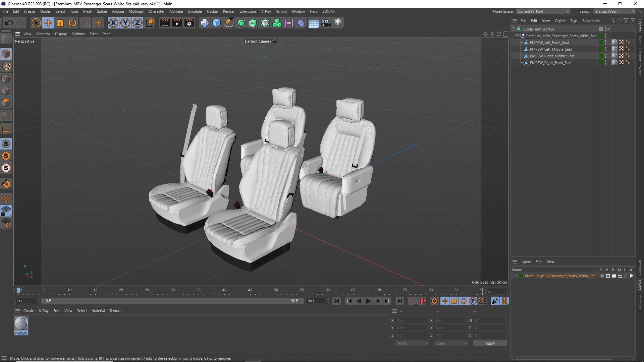This screenshot has width=644, height=362.
Task: Select the Rotate tool
Action: (72, 23)
